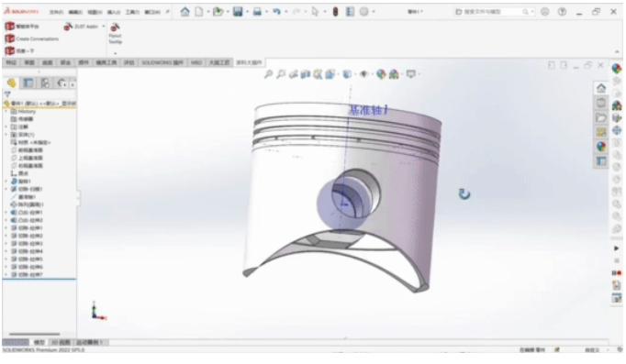626x364 pixels.
Task: Open the PropertyManager tab icon
Action: (x=28, y=83)
